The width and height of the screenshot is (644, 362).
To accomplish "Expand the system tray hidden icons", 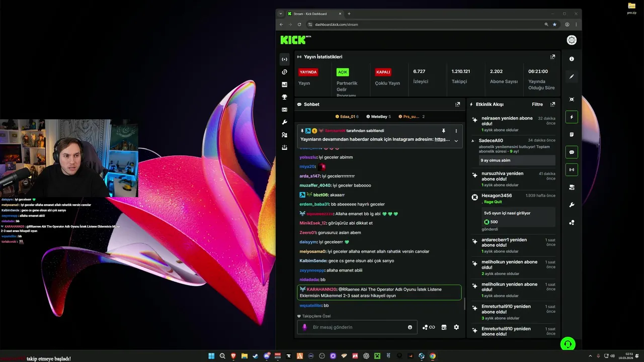I will 590,356.
